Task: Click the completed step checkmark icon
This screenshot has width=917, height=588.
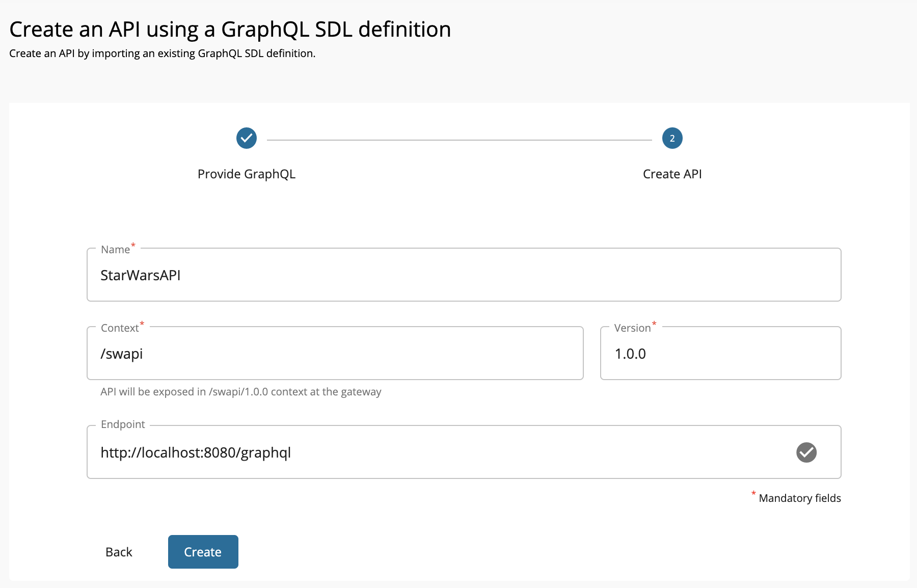Action: click(247, 138)
